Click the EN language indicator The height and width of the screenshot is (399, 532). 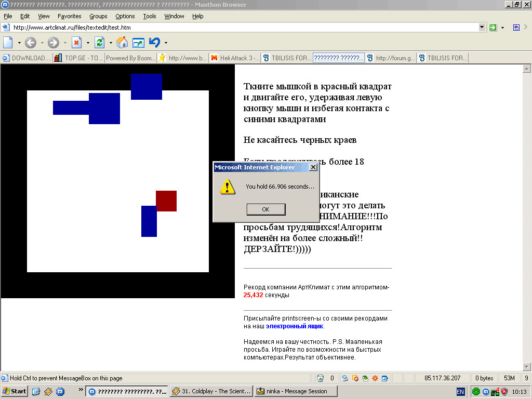460,392
